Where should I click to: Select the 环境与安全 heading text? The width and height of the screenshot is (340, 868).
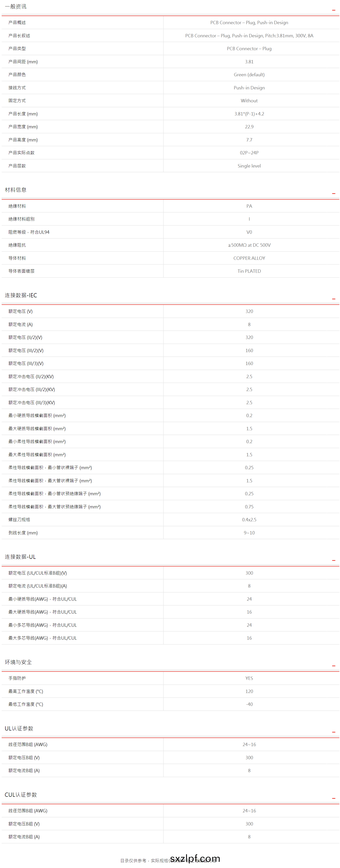(18, 662)
